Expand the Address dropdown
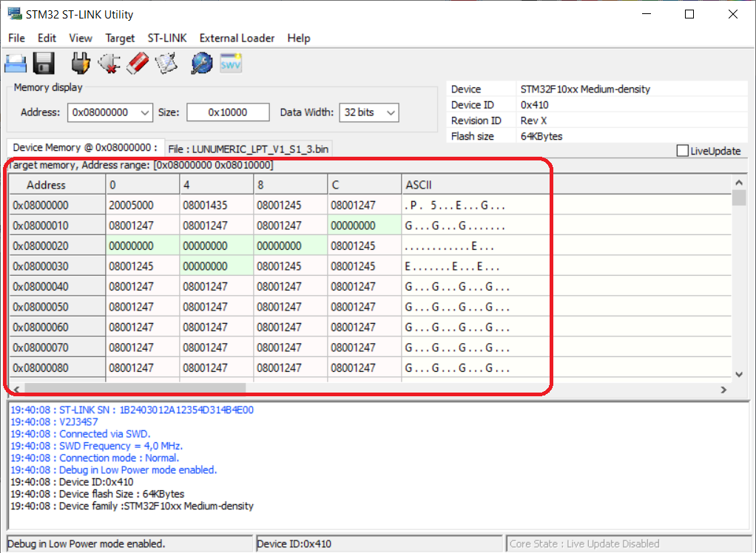 pyautogui.click(x=144, y=112)
